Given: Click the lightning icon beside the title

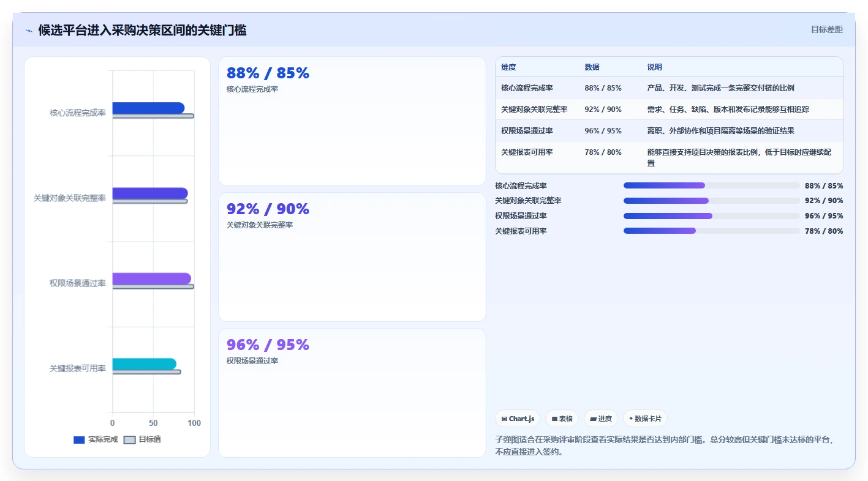Looking at the screenshot, I should click(29, 31).
